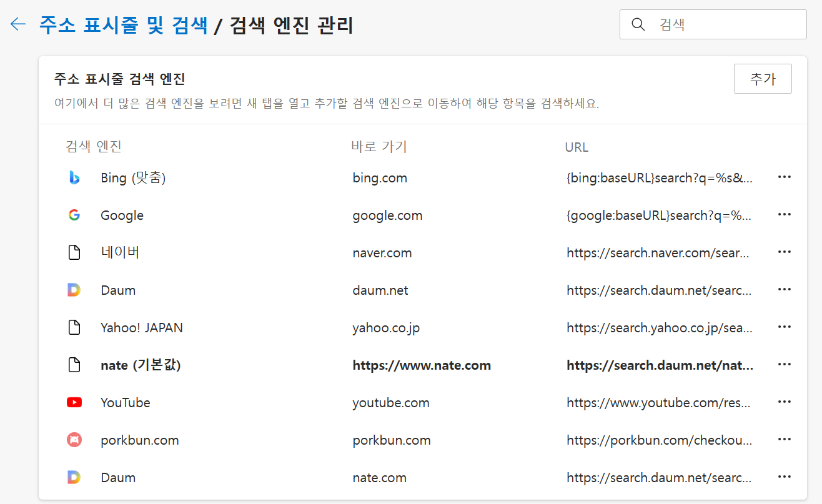Select the YouTube engine name

click(126, 403)
